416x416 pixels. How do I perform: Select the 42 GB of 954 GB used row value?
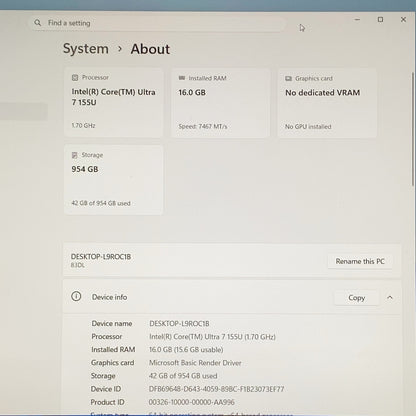coord(183,376)
